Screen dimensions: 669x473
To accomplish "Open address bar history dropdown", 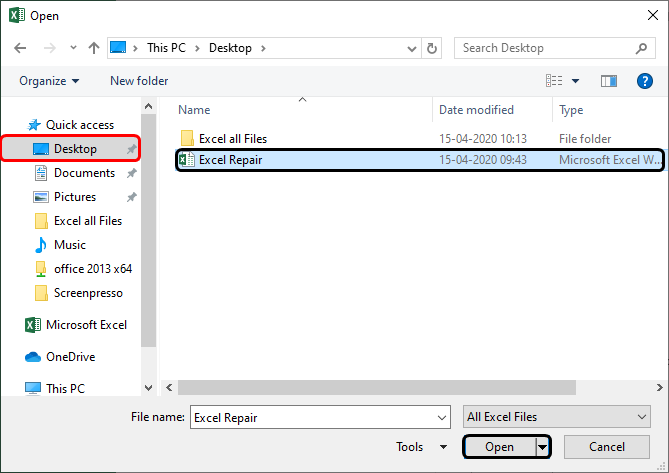I will (412, 48).
